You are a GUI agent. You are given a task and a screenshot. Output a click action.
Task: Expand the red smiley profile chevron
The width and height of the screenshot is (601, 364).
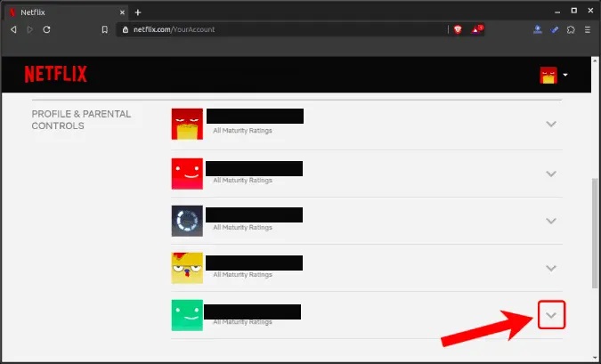point(551,174)
